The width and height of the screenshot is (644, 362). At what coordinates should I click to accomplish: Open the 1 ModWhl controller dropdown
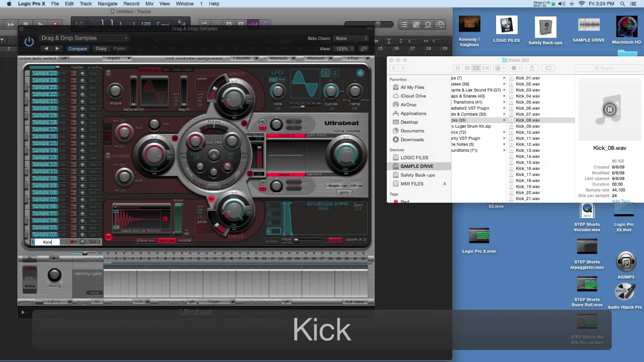[x=245, y=58]
